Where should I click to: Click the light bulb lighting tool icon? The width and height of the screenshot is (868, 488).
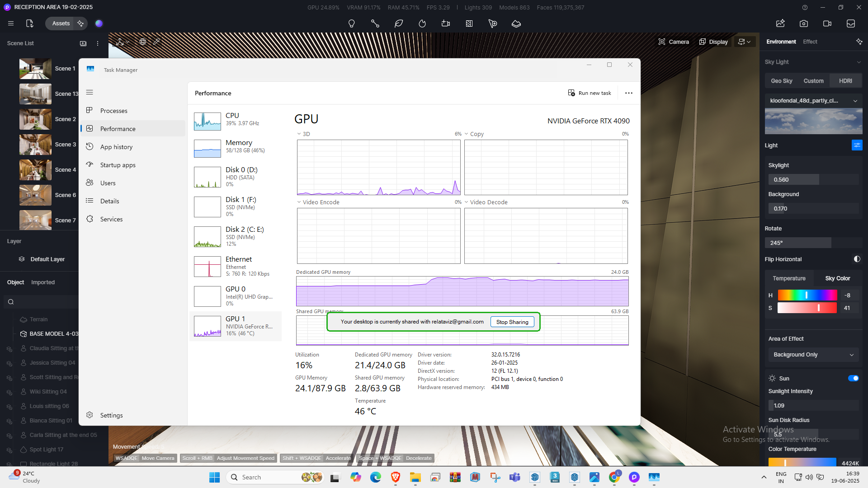(x=351, y=23)
